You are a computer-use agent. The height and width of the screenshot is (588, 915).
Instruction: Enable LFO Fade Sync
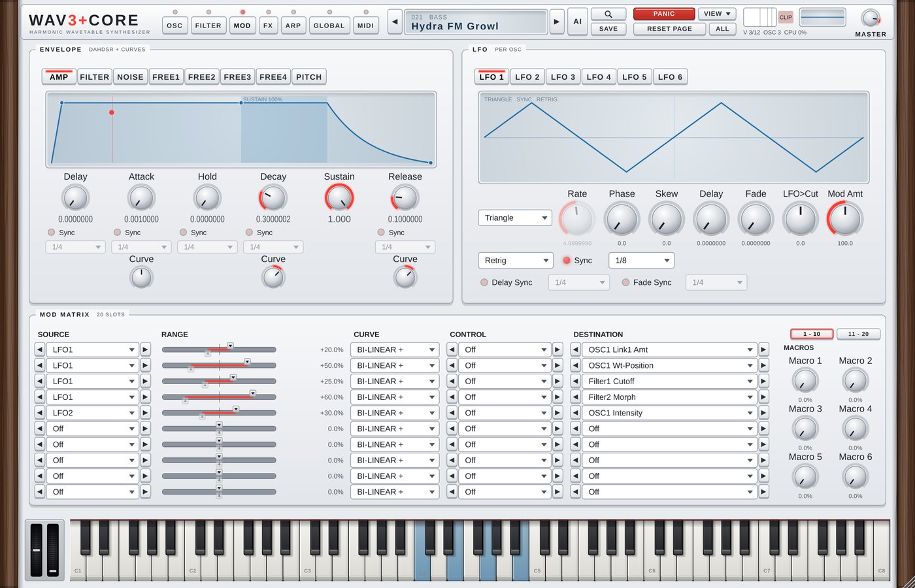coord(625,282)
